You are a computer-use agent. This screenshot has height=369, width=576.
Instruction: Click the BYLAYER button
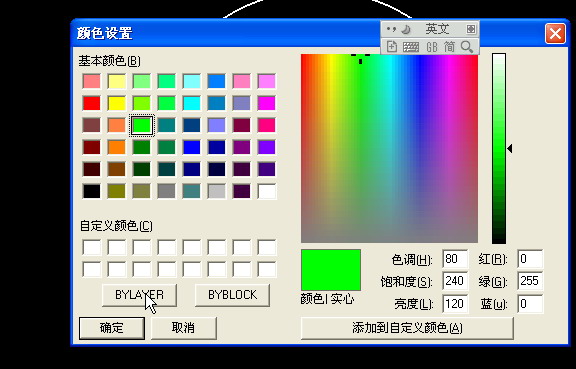coord(139,295)
